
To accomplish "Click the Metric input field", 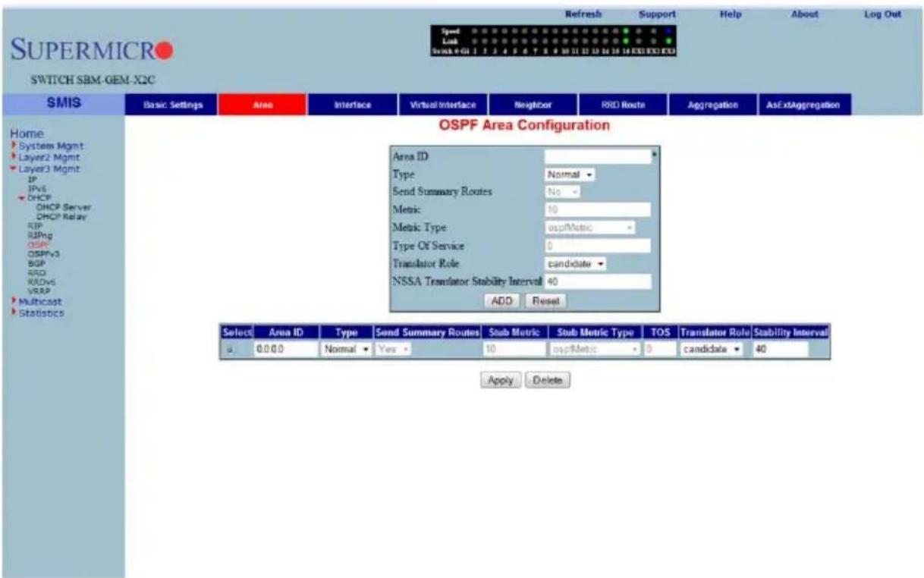I will pyautogui.click(x=597, y=209).
